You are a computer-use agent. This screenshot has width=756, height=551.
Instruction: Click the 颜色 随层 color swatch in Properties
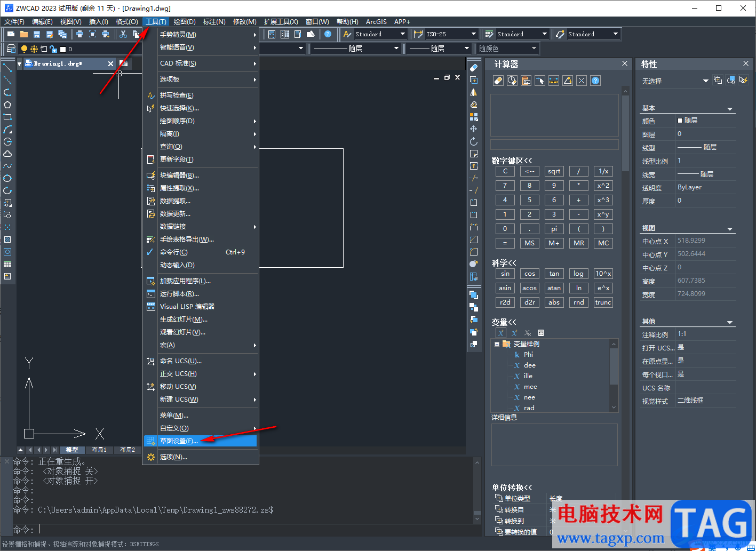click(x=680, y=121)
